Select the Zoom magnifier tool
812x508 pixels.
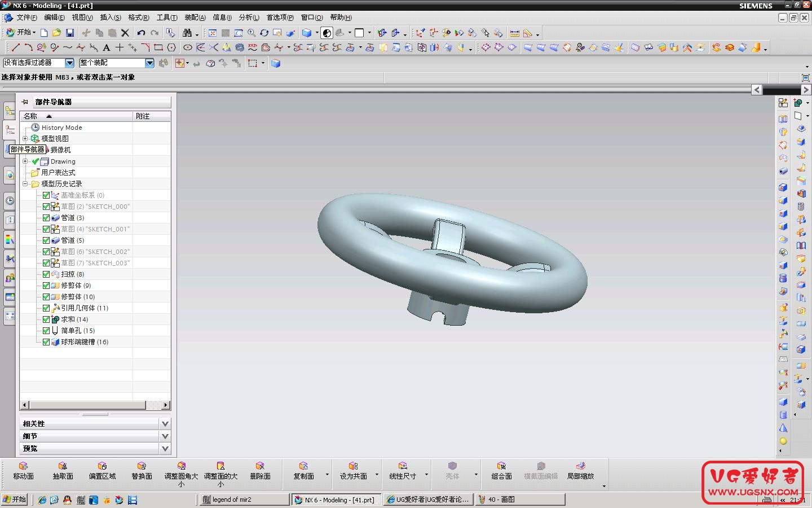(x=251, y=33)
